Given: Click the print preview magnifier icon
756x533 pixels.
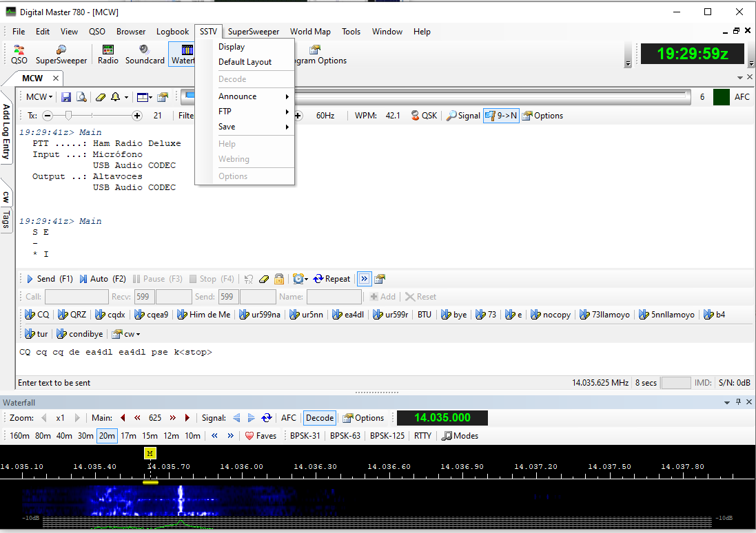Looking at the screenshot, I should (x=81, y=97).
